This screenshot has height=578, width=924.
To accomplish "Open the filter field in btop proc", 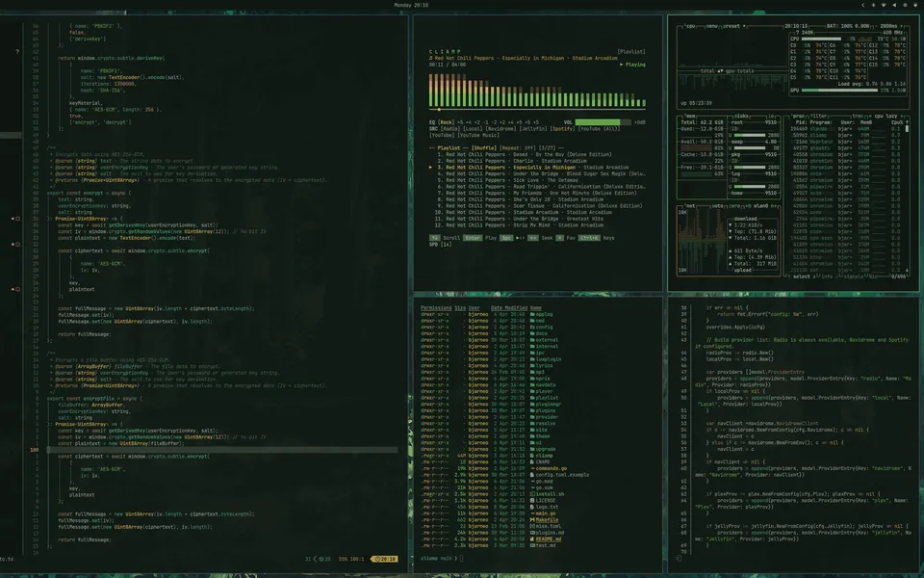I will (x=818, y=117).
